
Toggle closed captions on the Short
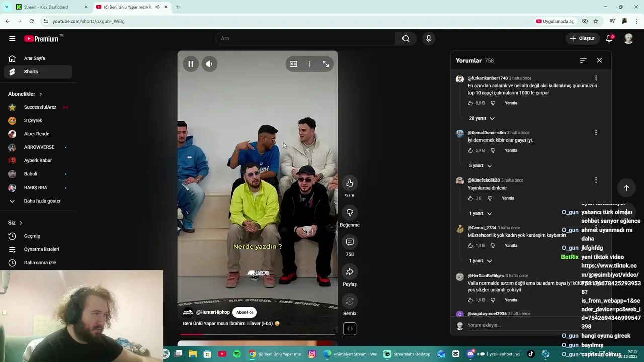tap(293, 64)
